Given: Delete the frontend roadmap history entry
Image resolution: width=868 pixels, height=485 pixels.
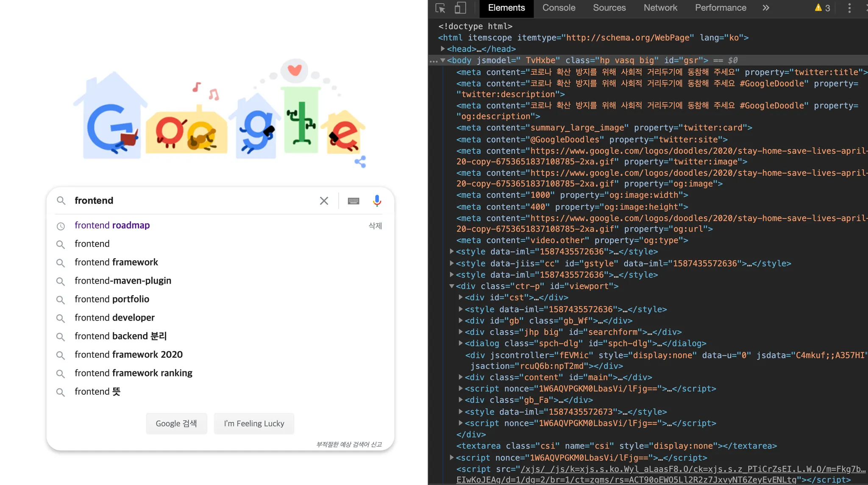Looking at the screenshot, I should [x=375, y=226].
